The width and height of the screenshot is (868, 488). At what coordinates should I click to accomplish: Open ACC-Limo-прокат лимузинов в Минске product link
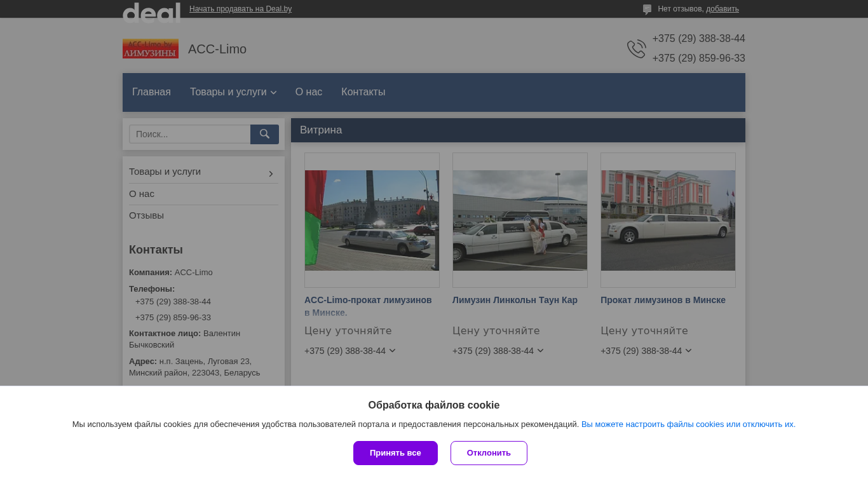[x=368, y=306]
